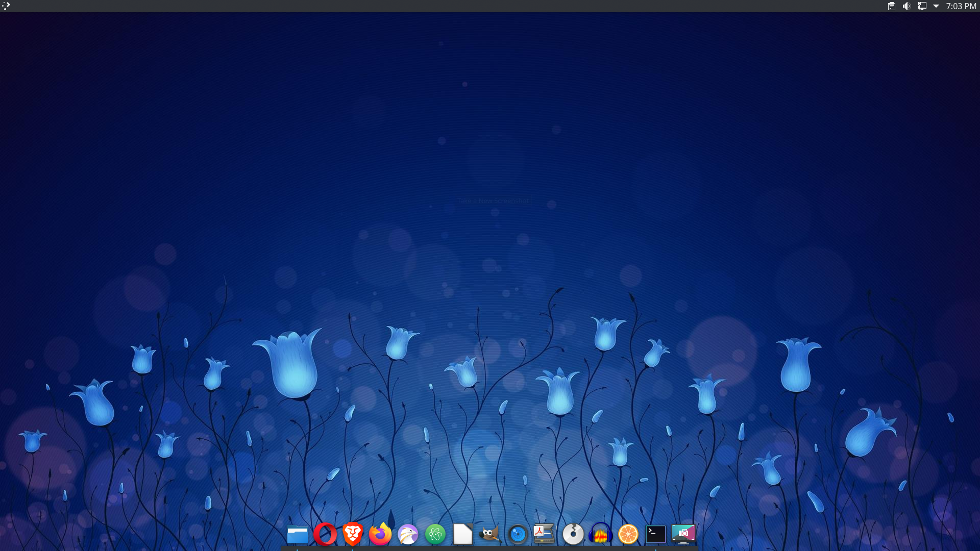Launch the PDF scanner application icon
This screenshot has height=551, width=980.
coord(544,534)
